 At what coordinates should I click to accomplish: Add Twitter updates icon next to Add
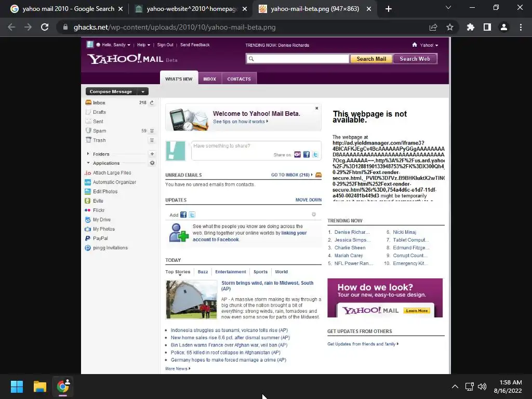click(192, 215)
